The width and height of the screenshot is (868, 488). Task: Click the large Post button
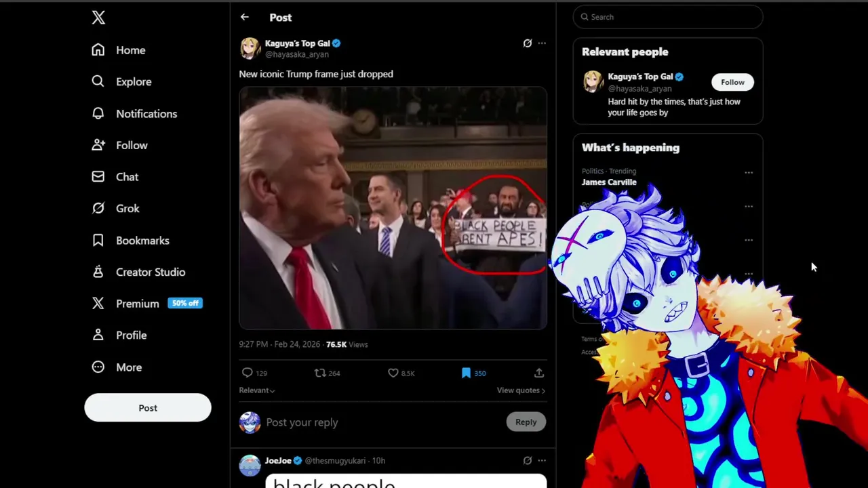(148, 408)
